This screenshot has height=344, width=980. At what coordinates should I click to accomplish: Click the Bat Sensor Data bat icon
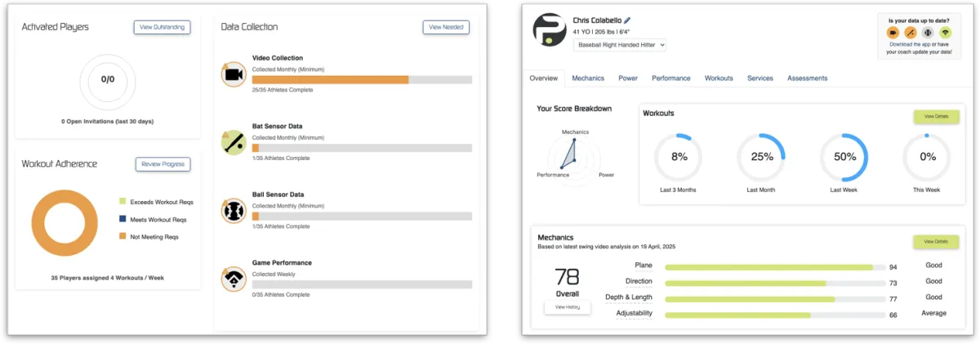coord(234,142)
